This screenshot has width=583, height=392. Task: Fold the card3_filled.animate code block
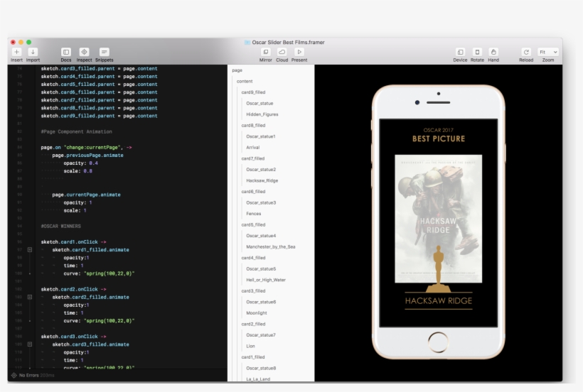coord(30,344)
